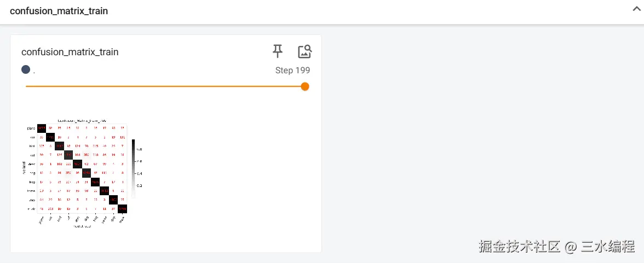Click the left end of step slider track

pos(27,86)
